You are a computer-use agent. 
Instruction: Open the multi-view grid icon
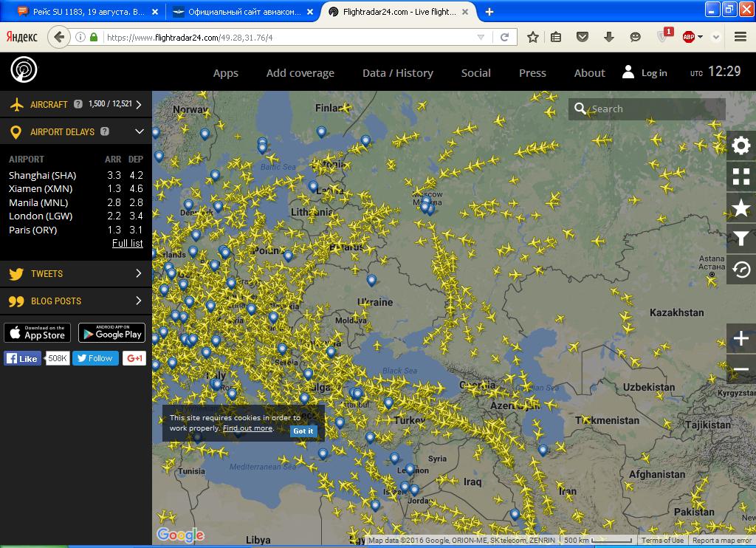pyautogui.click(x=741, y=177)
